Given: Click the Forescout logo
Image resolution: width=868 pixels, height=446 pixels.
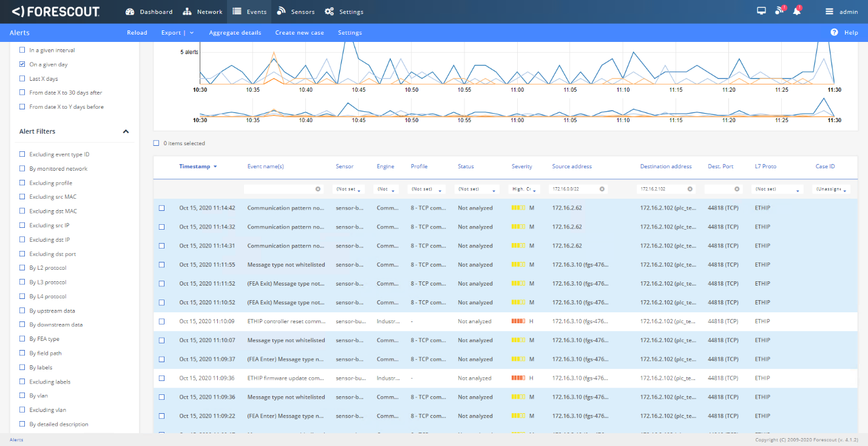Looking at the screenshot, I should coord(56,12).
